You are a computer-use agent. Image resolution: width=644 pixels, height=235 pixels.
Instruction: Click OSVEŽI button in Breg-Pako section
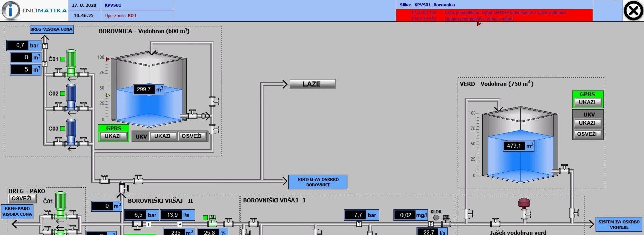tap(22, 199)
